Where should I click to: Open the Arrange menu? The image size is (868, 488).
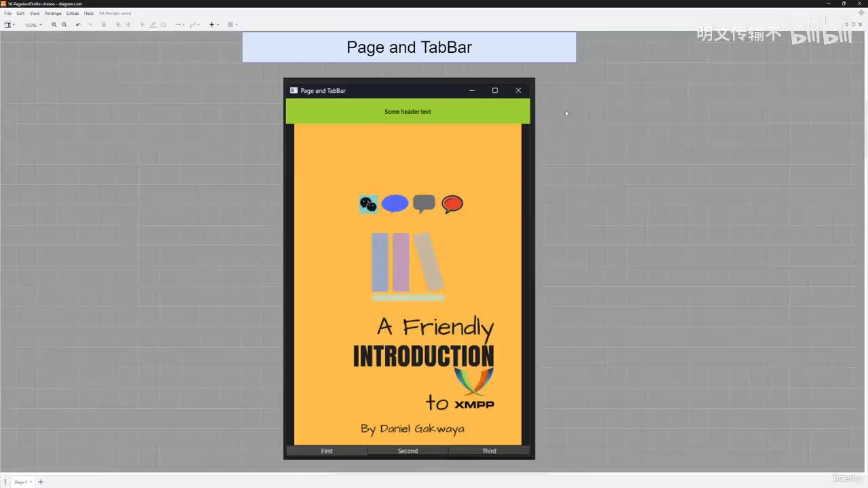[x=53, y=14]
